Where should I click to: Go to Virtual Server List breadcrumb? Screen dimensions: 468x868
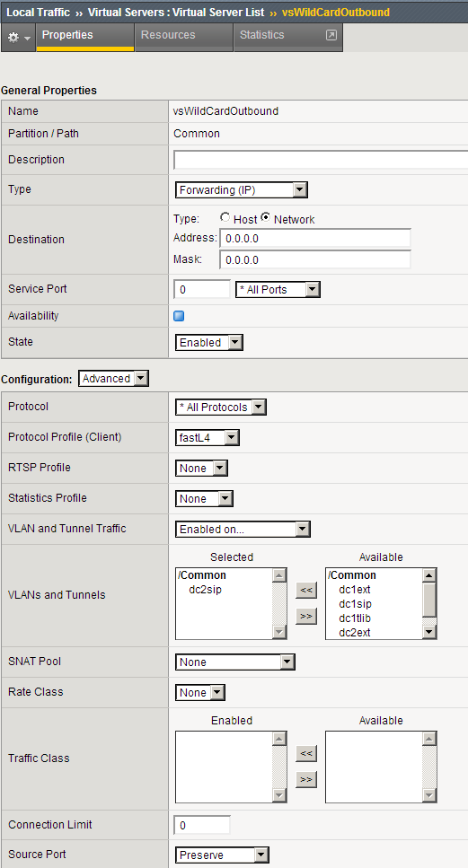pos(176,12)
